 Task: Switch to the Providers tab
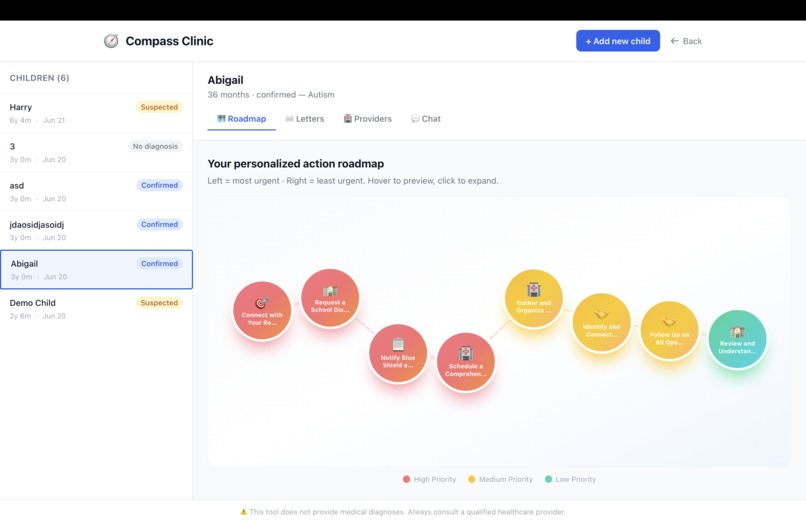click(x=368, y=119)
